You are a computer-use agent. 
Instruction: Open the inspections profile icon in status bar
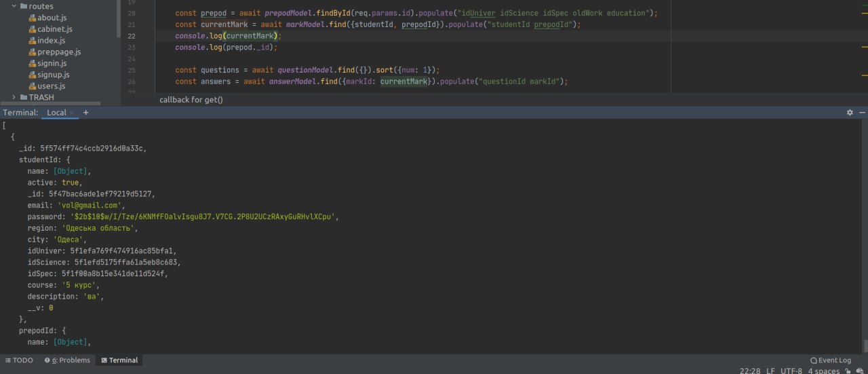(860, 371)
